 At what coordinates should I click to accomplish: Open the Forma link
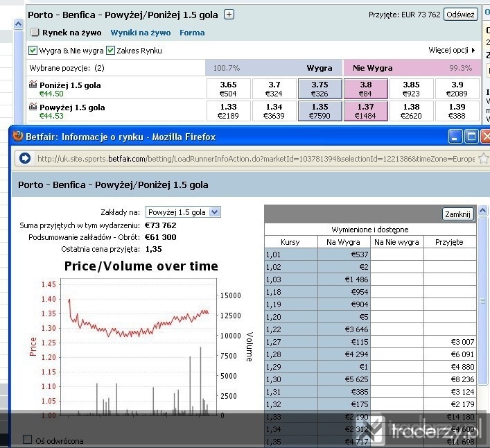(x=192, y=33)
